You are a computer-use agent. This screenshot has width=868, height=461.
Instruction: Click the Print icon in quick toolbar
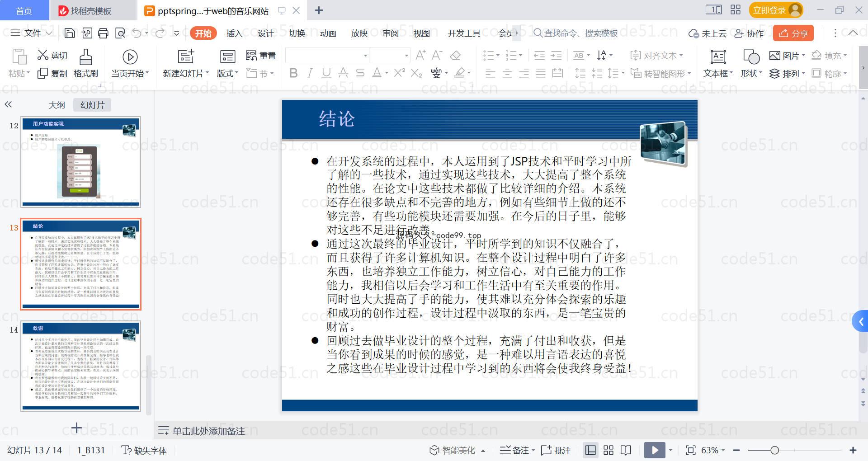click(x=103, y=33)
